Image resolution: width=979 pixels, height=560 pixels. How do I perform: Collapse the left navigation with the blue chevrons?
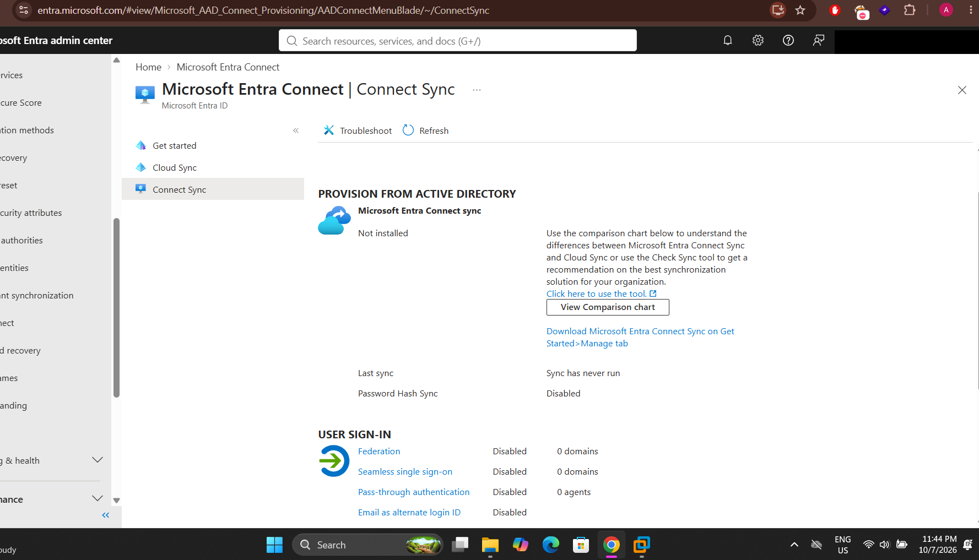[x=106, y=515]
